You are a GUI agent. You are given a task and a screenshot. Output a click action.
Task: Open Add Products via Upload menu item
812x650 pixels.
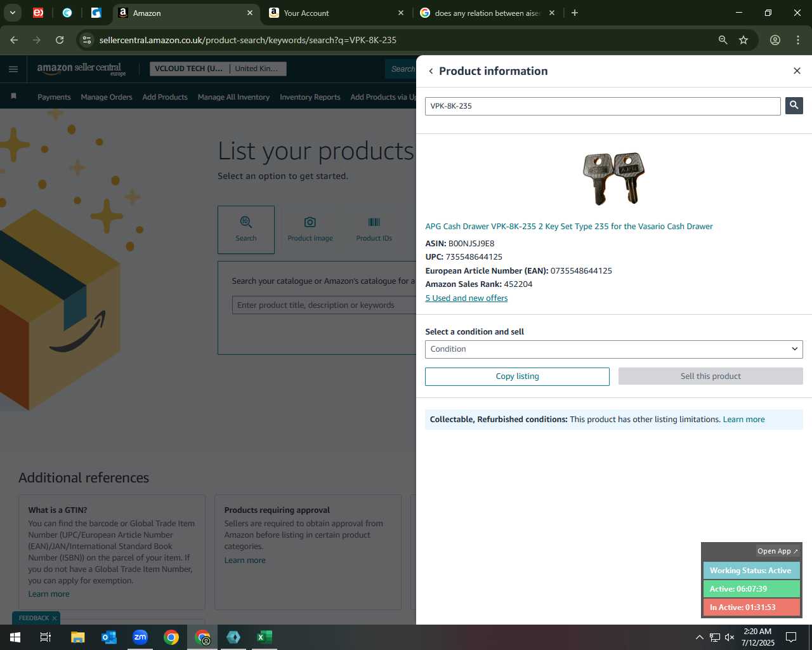383,97
